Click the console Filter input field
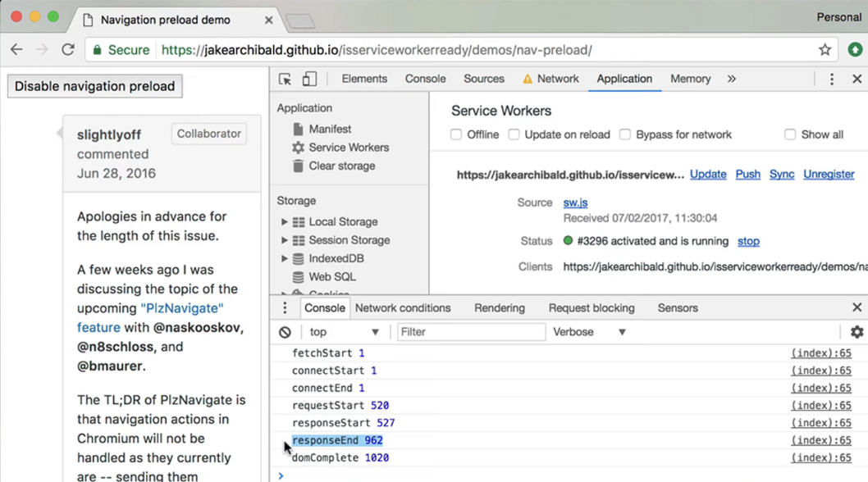Screen dimensions: 868x482 click(x=471, y=332)
